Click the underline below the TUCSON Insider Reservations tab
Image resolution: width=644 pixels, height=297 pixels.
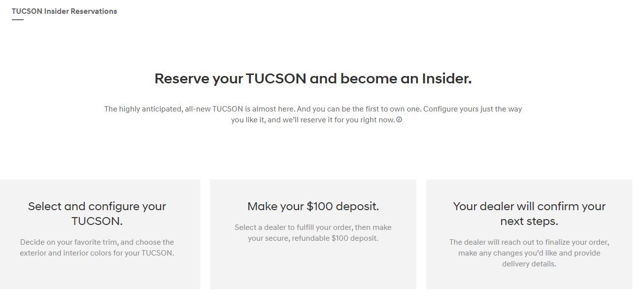coord(18,20)
